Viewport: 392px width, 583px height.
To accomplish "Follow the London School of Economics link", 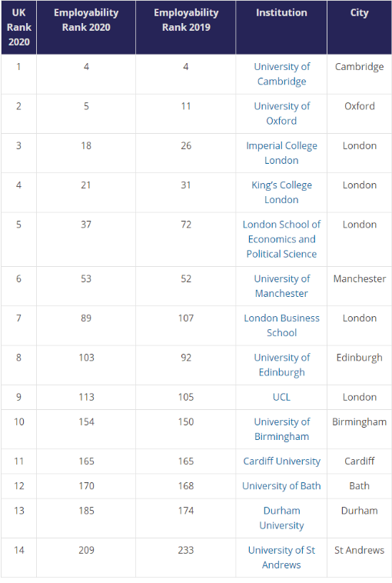I will [281, 239].
